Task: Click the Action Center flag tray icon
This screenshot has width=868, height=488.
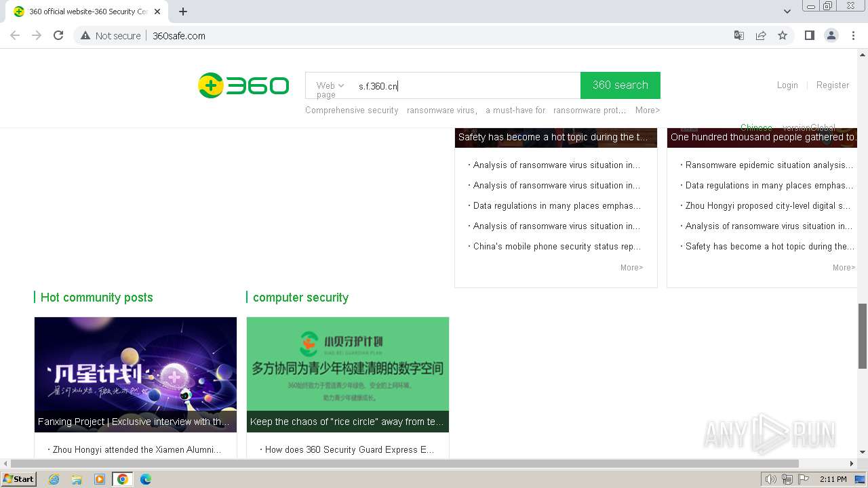Action: pyautogui.click(x=804, y=479)
